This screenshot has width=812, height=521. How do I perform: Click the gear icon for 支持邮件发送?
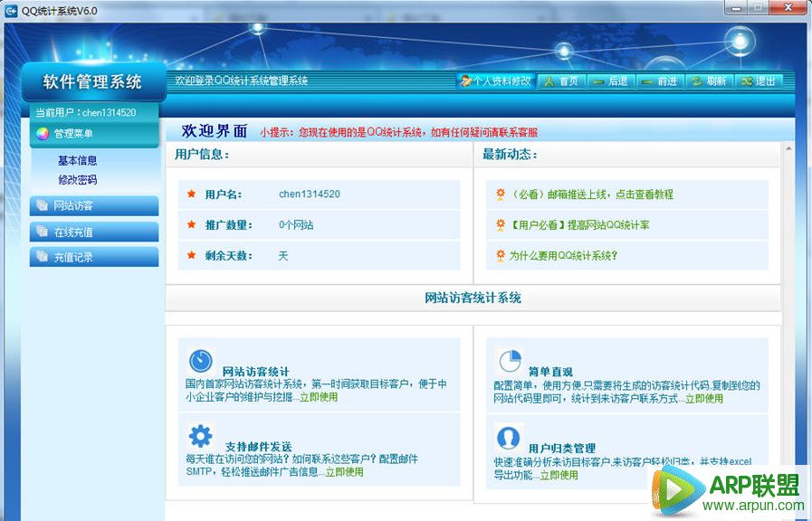[x=201, y=436]
